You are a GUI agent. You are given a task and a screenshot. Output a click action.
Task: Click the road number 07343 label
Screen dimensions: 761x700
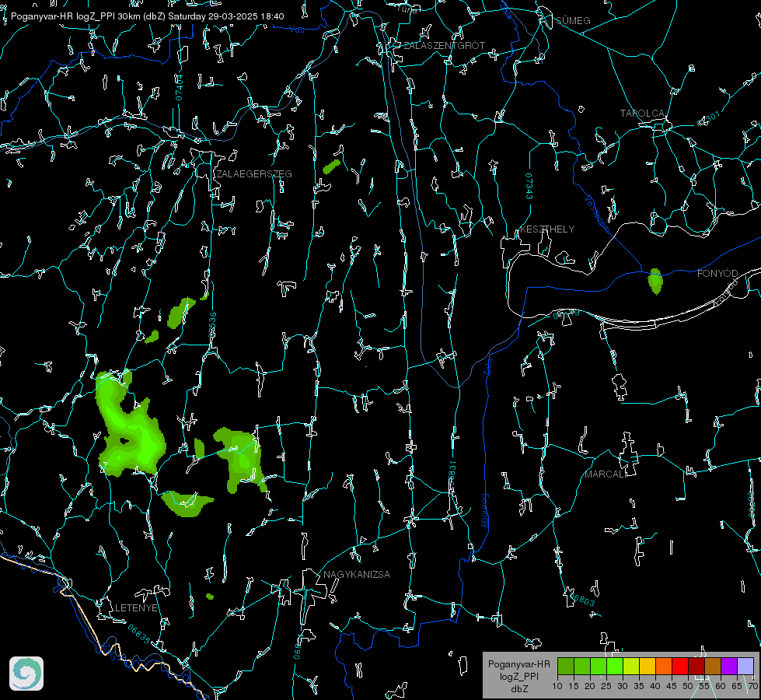tap(529, 187)
